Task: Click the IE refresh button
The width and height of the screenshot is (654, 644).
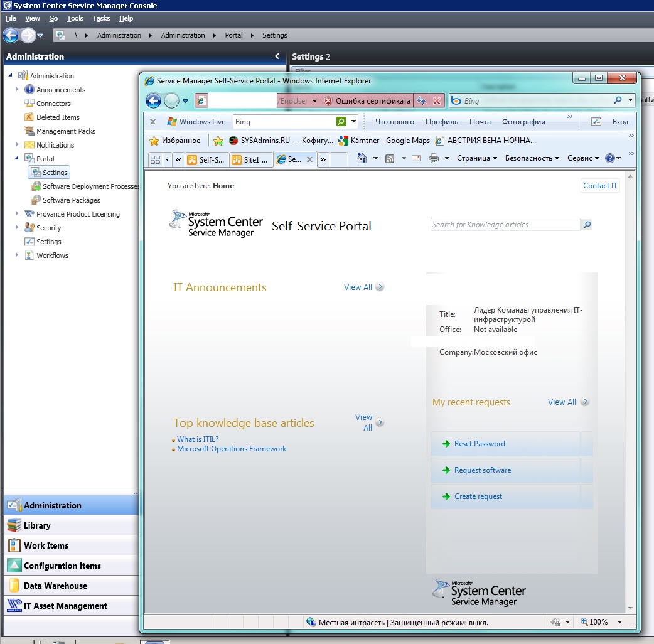Action: [x=421, y=100]
